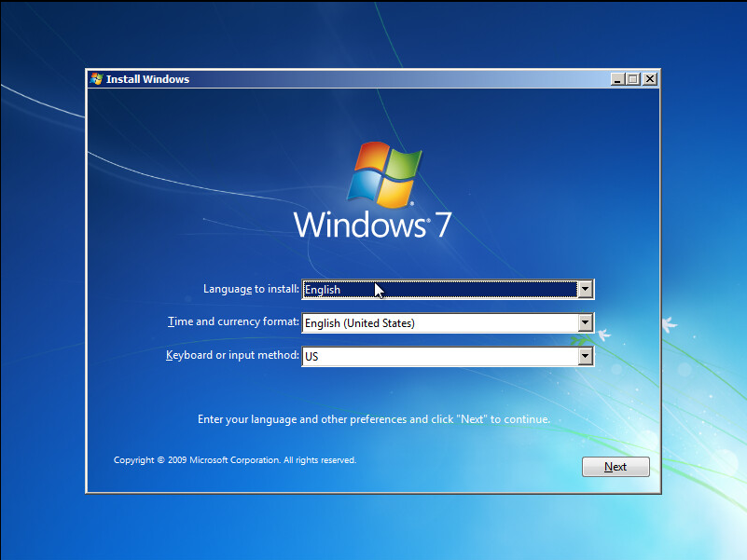Image resolution: width=747 pixels, height=560 pixels.
Task: Click the large Windows logo
Action: point(382,174)
